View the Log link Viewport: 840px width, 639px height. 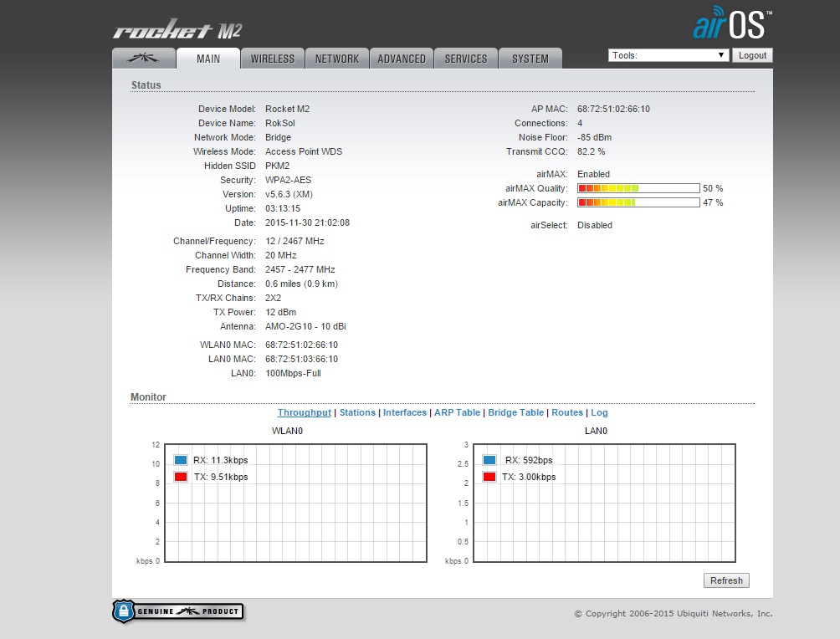(600, 412)
